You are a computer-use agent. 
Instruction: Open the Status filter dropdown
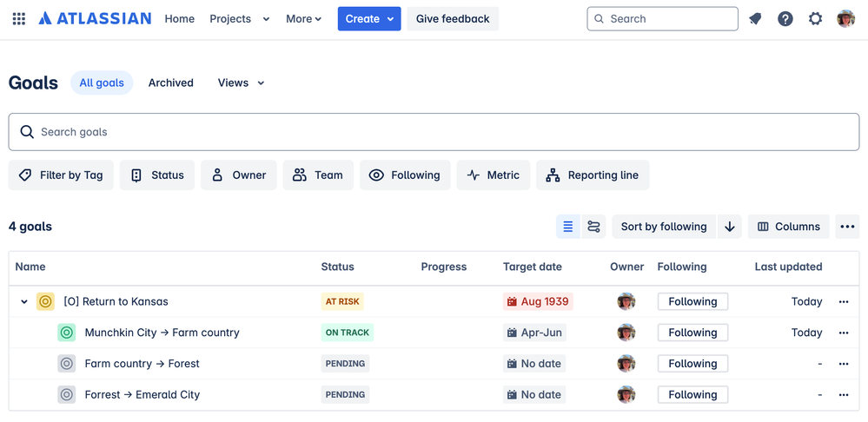(x=157, y=175)
